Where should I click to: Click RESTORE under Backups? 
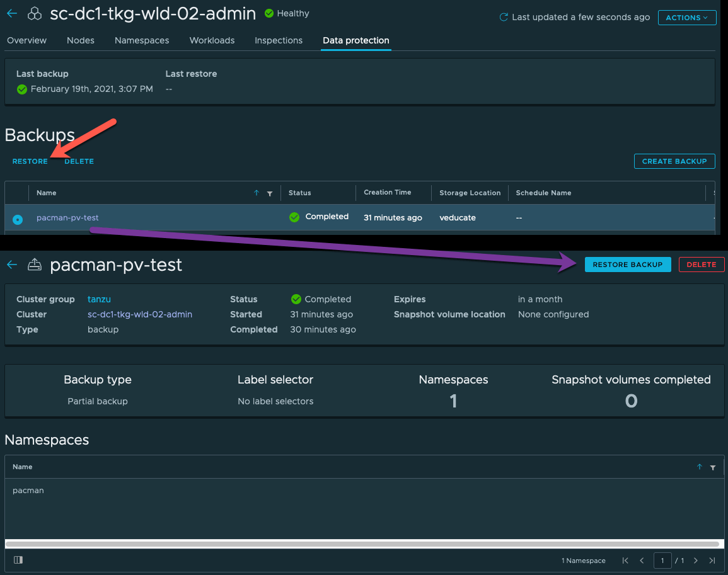click(x=30, y=161)
